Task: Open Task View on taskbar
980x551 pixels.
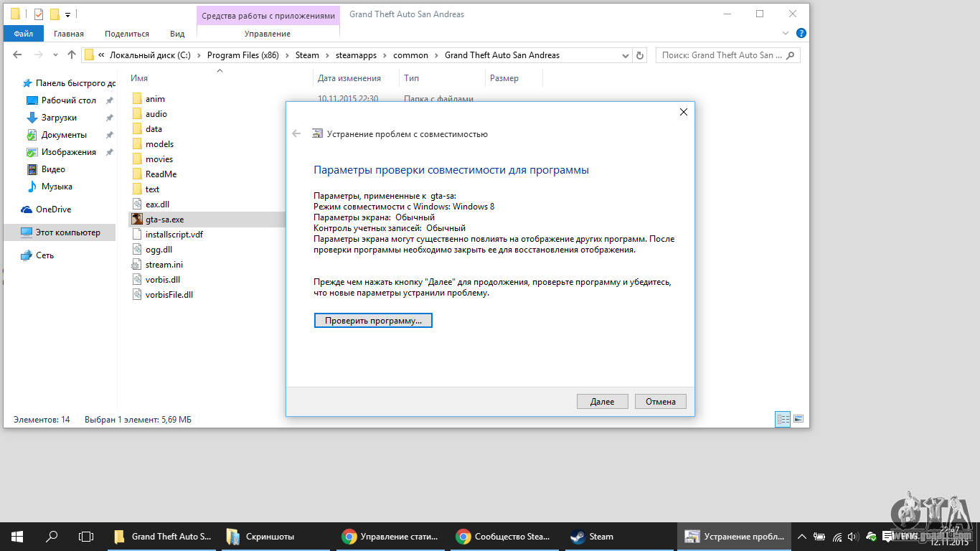Action: coord(86,536)
